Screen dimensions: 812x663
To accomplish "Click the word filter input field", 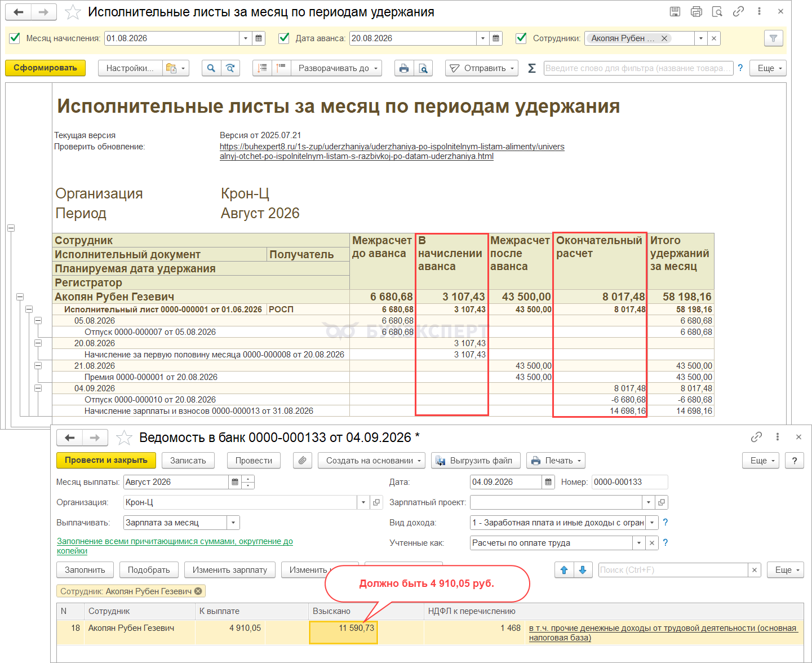I will coord(638,68).
